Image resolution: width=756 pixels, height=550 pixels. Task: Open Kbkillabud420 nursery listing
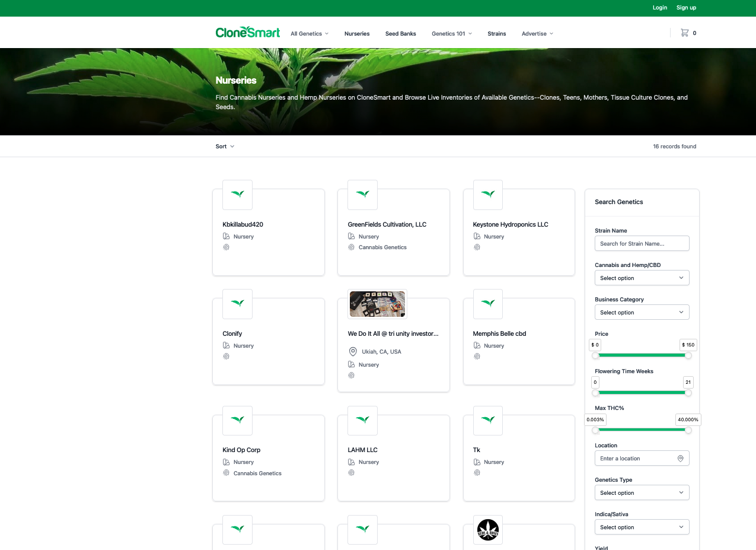coord(243,224)
